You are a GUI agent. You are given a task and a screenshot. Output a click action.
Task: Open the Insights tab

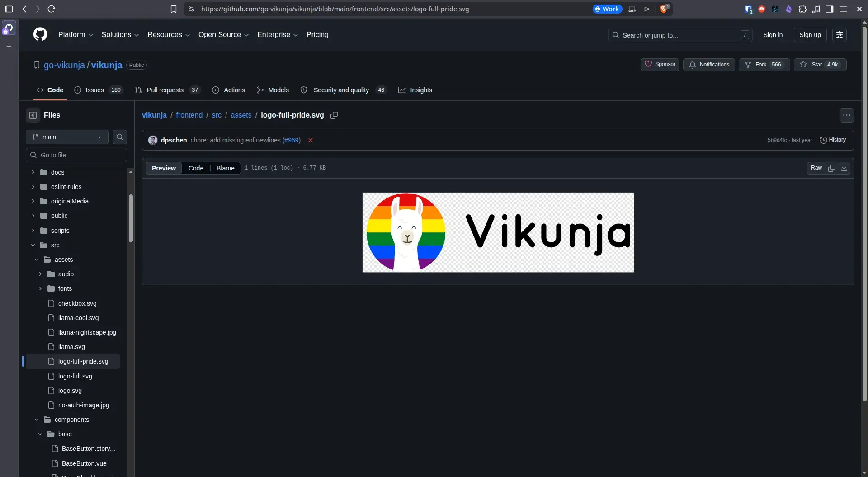click(x=415, y=90)
